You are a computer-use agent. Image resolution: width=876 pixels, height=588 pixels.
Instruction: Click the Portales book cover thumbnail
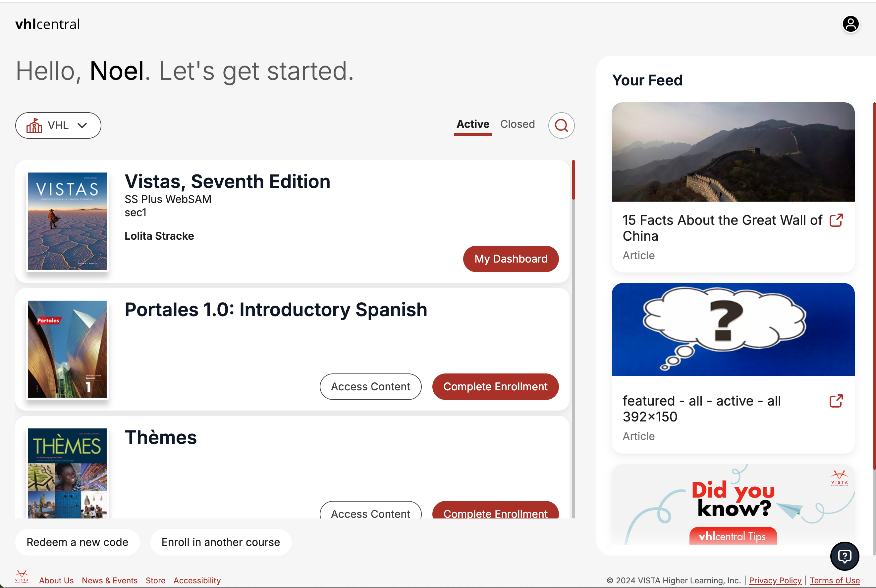pyautogui.click(x=67, y=349)
